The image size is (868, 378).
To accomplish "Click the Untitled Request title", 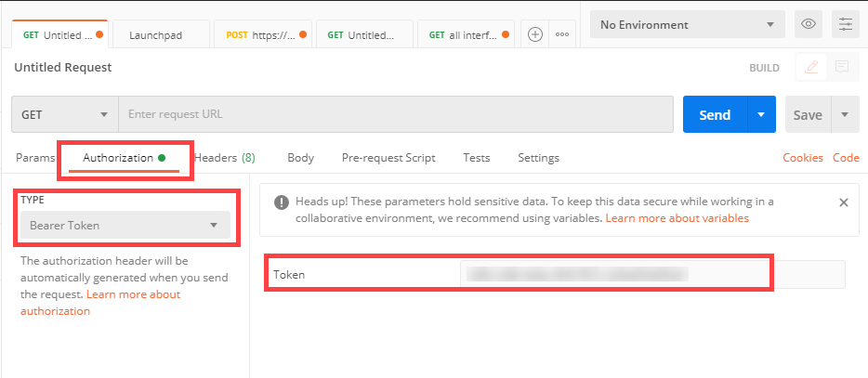I will pos(63,68).
